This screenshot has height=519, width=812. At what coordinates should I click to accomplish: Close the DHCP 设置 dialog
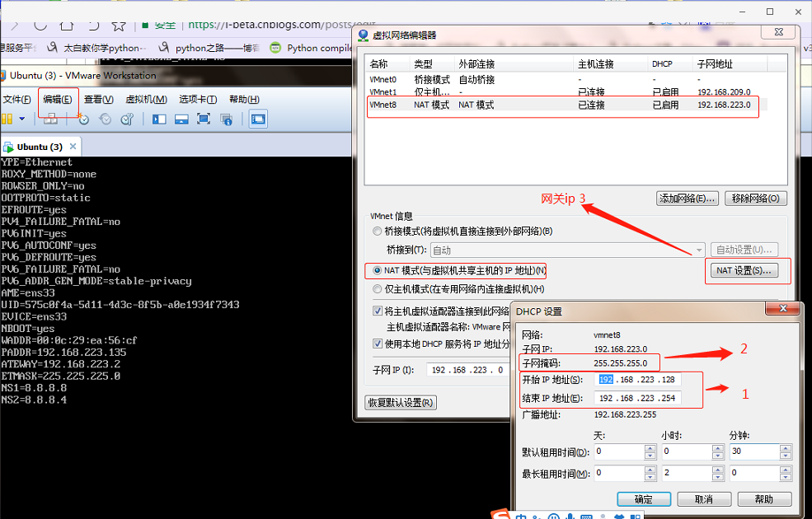coord(783,308)
